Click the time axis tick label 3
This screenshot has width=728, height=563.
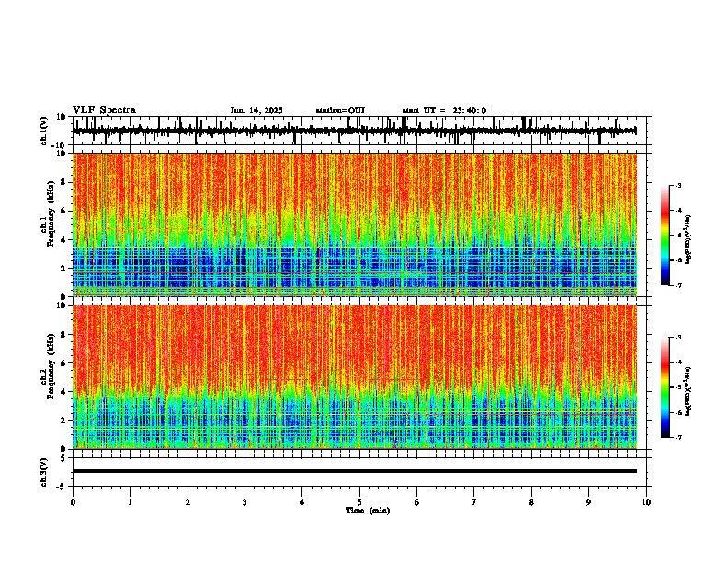click(245, 502)
